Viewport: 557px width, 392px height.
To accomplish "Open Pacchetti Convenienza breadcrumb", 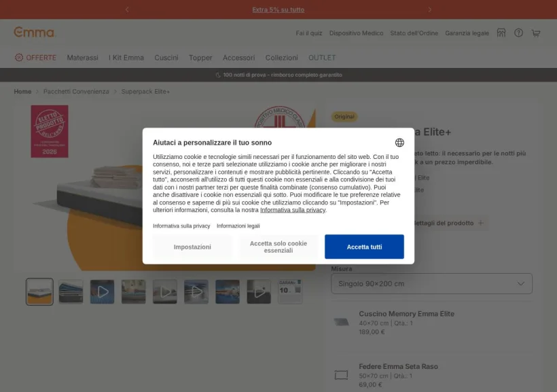I will (x=76, y=92).
